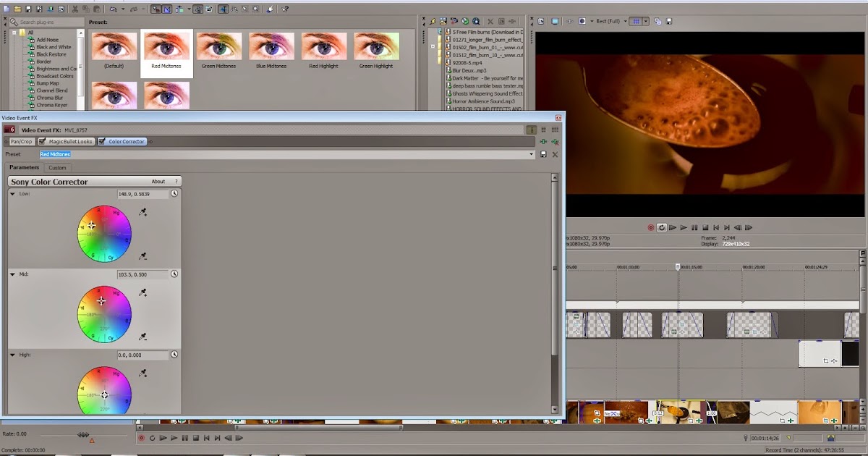Image resolution: width=868 pixels, height=456 pixels.
Task: Remove selected plug-in from the FX chain
Action: [x=555, y=142]
